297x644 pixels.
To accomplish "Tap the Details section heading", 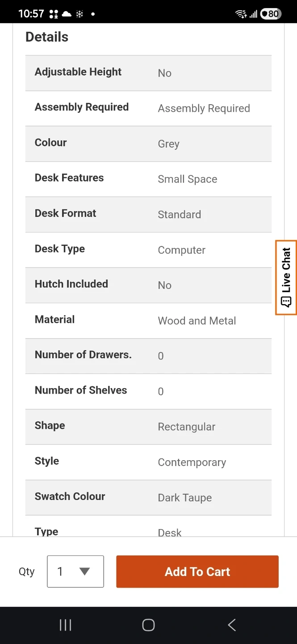I will (47, 37).
